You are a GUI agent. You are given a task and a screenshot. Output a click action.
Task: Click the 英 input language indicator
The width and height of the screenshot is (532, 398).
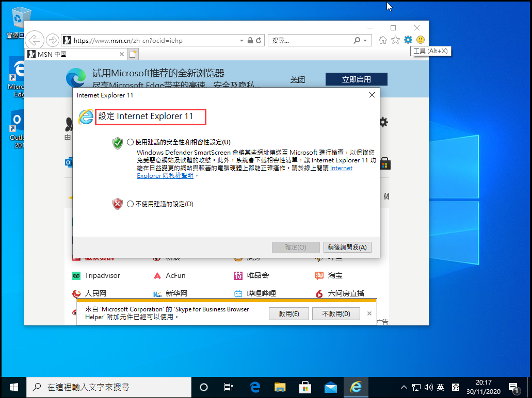441,387
